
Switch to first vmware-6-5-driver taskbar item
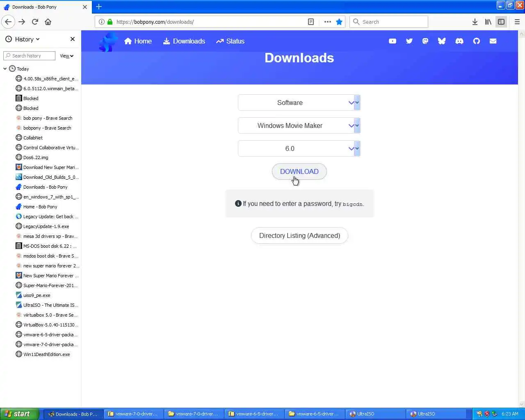[254, 414]
